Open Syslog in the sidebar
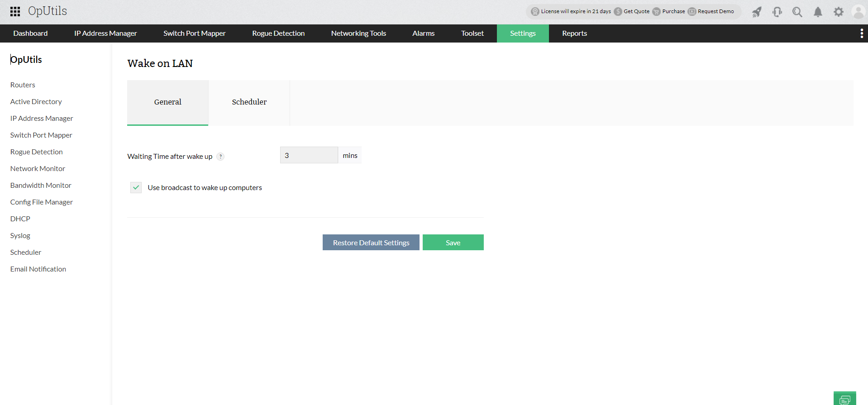The width and height of the screenshot is (868, 405). [x=20, y=236]
